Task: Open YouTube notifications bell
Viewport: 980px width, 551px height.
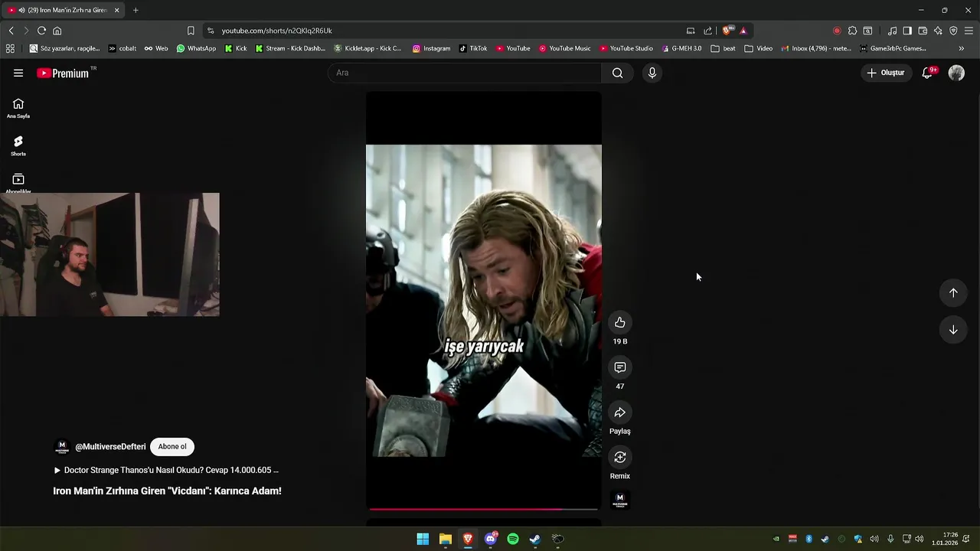Action: point(927,73)
